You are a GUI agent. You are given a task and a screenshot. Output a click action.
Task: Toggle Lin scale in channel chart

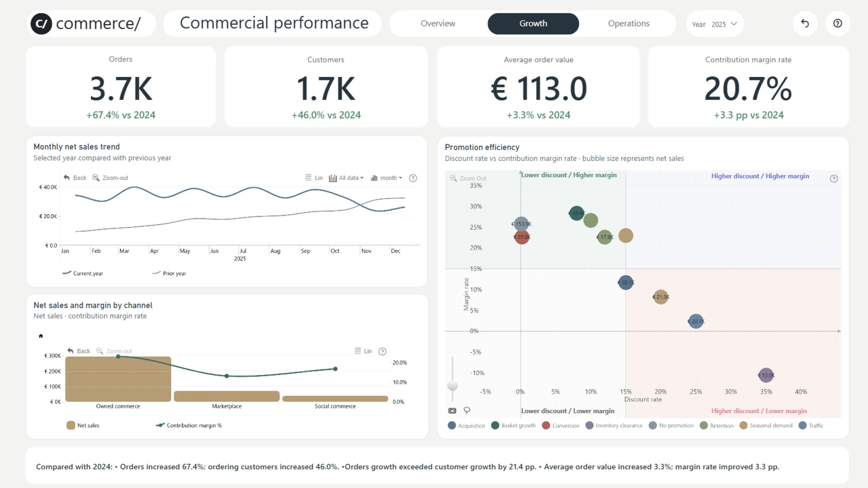(363, 351)
